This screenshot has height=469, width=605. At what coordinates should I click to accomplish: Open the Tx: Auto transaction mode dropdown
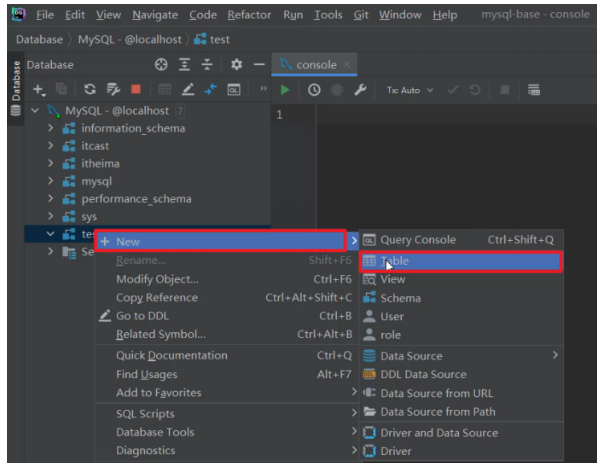[x=410, y=90]
